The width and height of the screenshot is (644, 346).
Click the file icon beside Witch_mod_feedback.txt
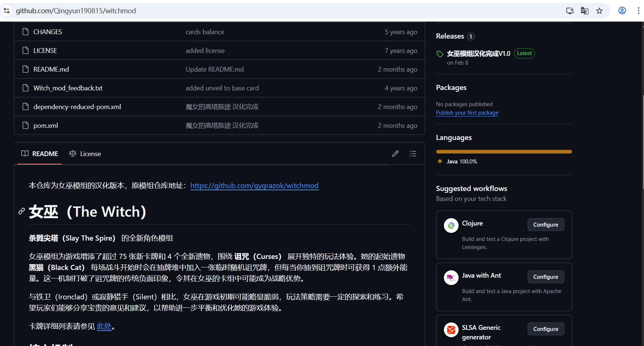[x=25, y=88]
